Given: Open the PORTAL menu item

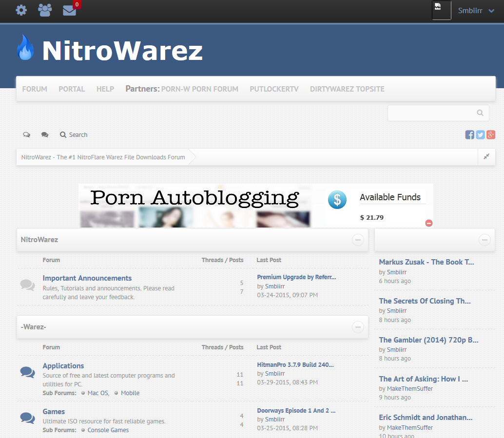Looking at the screenshot, I should coord(72,89).
